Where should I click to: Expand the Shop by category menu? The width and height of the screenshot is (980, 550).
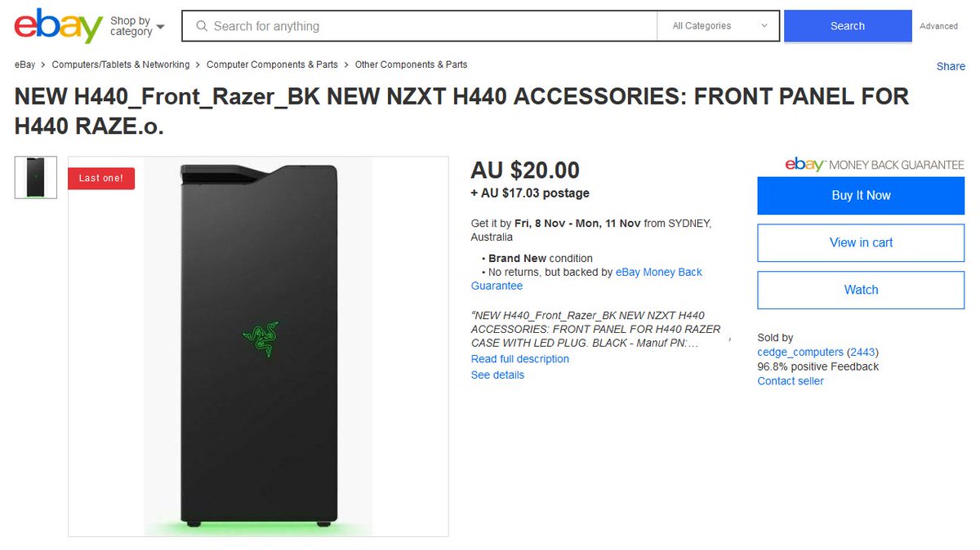point(136,26)
